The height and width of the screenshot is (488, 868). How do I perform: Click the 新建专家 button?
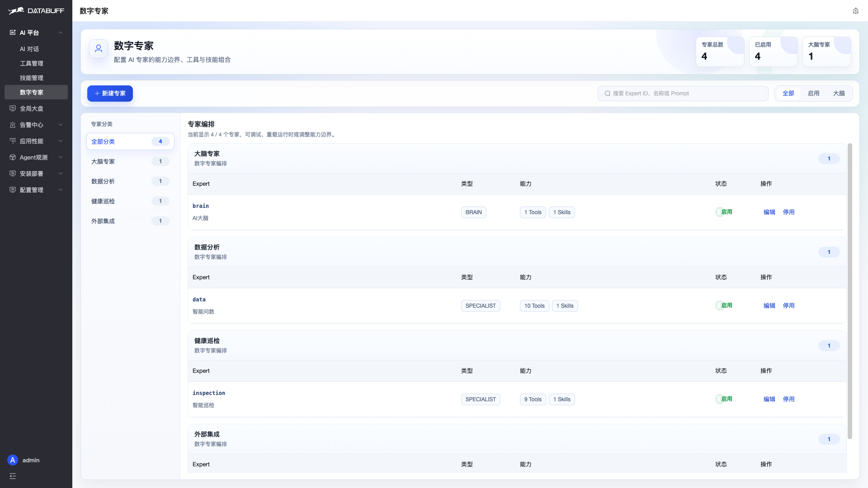[110, 94]
